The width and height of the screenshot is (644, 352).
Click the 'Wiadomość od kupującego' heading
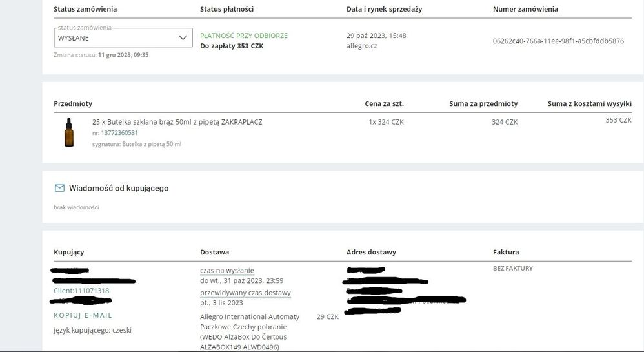coord(119,188)
